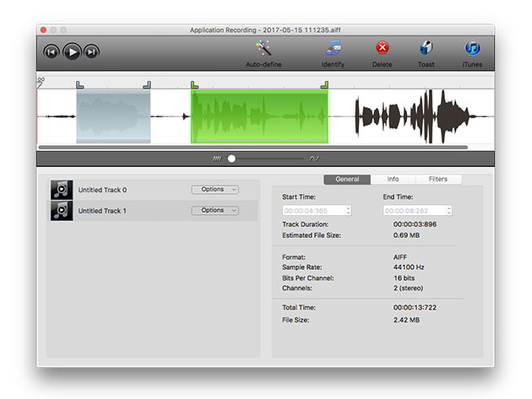Click the Track Duration value 00:00:03:896
532x399 pixels.
tap(415, 224)
